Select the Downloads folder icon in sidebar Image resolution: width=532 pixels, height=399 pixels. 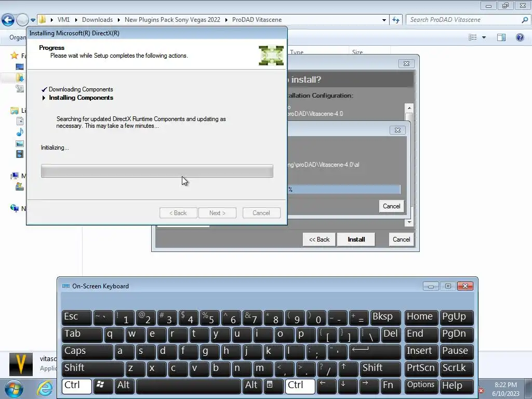(20, 78)
